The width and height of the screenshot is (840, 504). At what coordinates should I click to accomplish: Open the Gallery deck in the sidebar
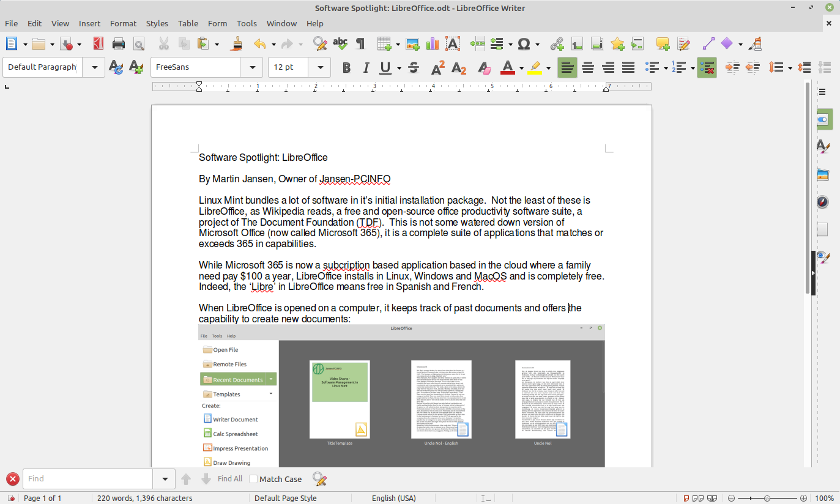click(x=823, y=175)
